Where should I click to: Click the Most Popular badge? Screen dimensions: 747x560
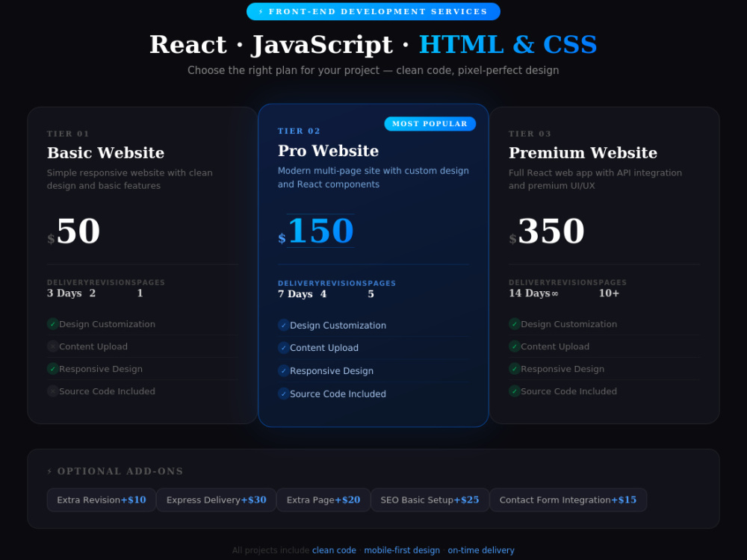pos(430,124)
